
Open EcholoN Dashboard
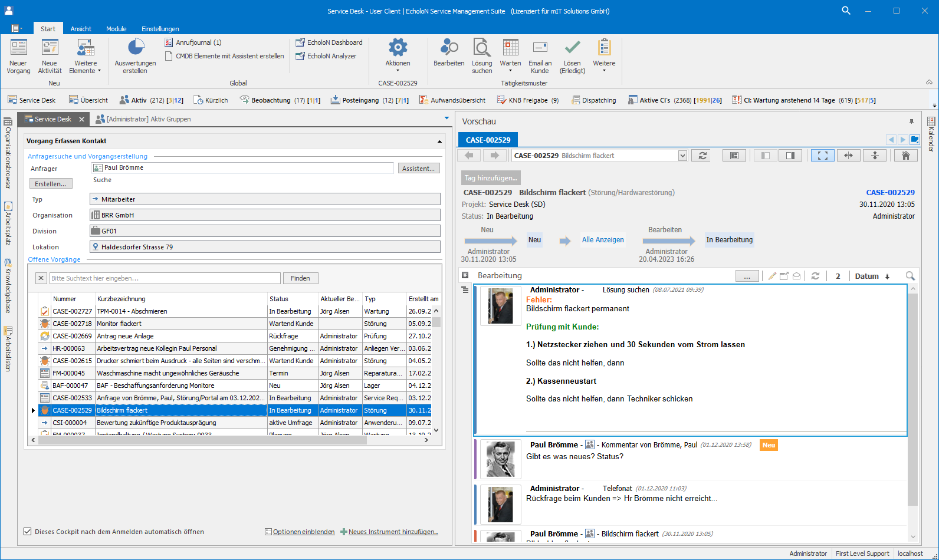pos(329,42)
